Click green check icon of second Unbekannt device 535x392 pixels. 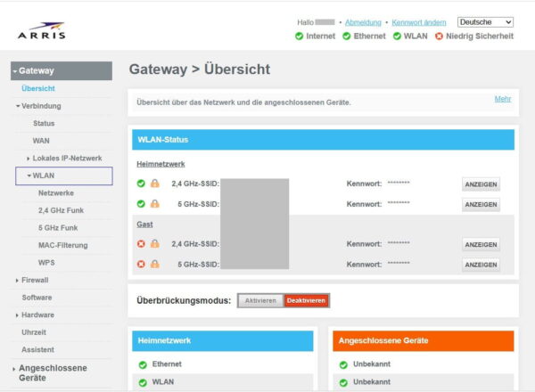343,383
